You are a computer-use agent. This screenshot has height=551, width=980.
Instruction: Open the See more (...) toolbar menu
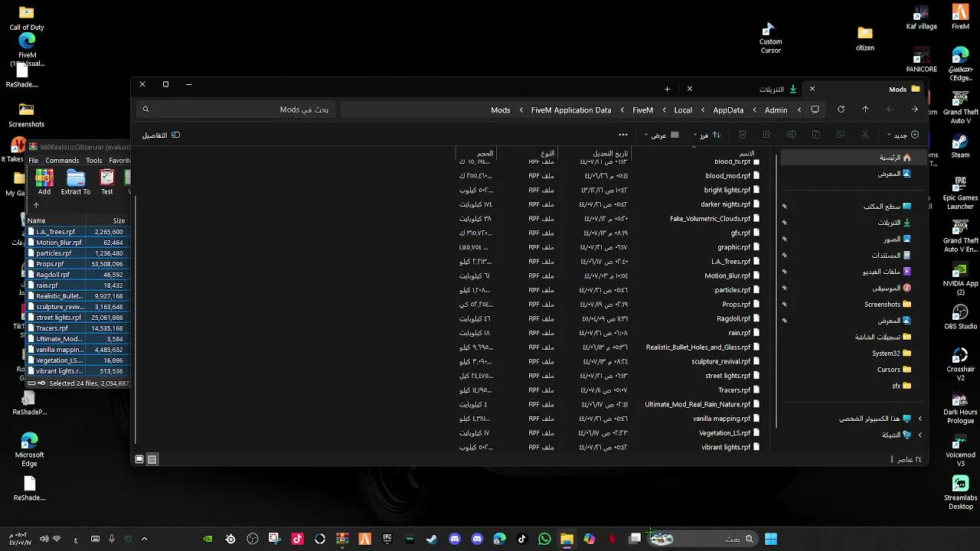pyautogui.click(x=623, y=135)
